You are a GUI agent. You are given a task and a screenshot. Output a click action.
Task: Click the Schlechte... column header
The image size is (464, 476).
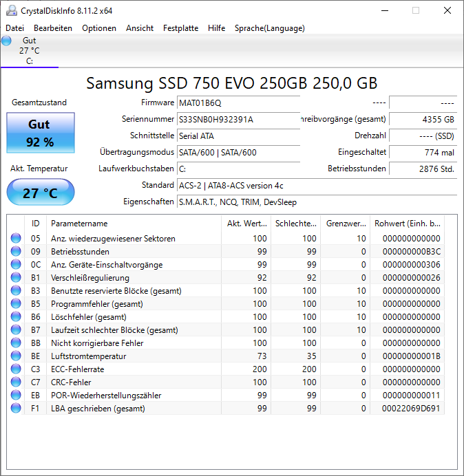click(295, 224)
